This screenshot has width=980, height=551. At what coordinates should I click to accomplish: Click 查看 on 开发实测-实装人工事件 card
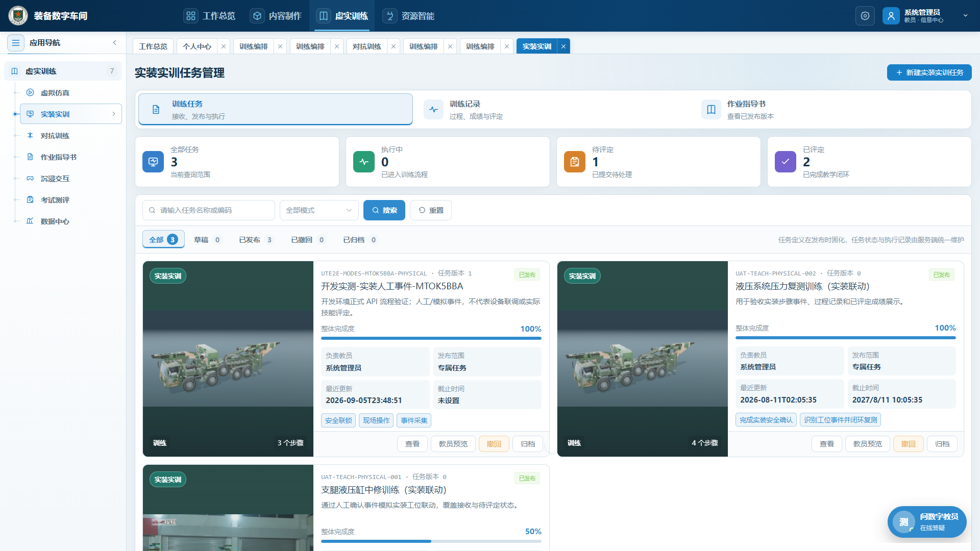coord(412,444)
